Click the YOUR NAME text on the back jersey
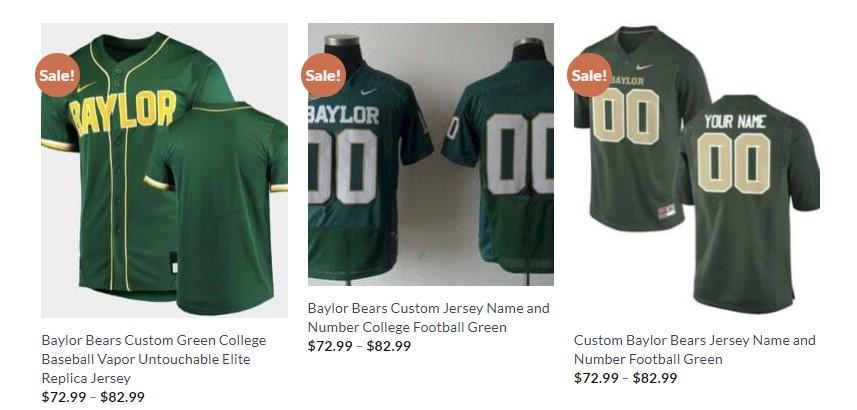Viewport: 857px width, 410px height. pos(735,121)
